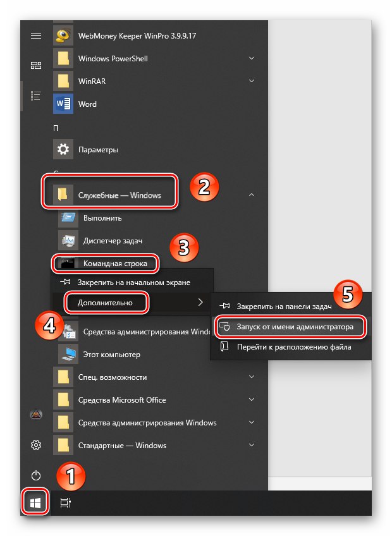The height and width of the screenshot is (536, 392).
Task: Click the Диспетчер задач label
Action: (x=113, y=241)
